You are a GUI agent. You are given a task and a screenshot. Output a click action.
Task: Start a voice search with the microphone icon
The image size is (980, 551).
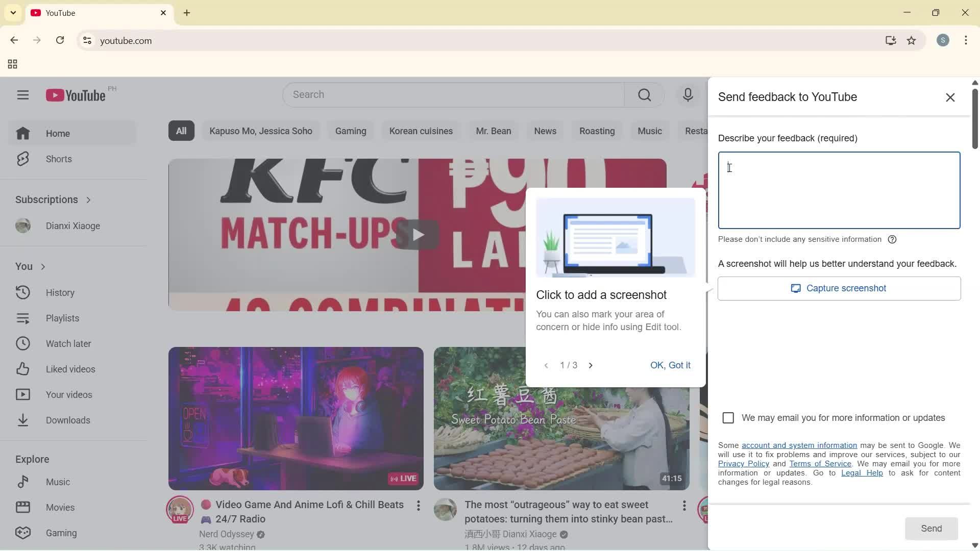(x=688, y=94)
